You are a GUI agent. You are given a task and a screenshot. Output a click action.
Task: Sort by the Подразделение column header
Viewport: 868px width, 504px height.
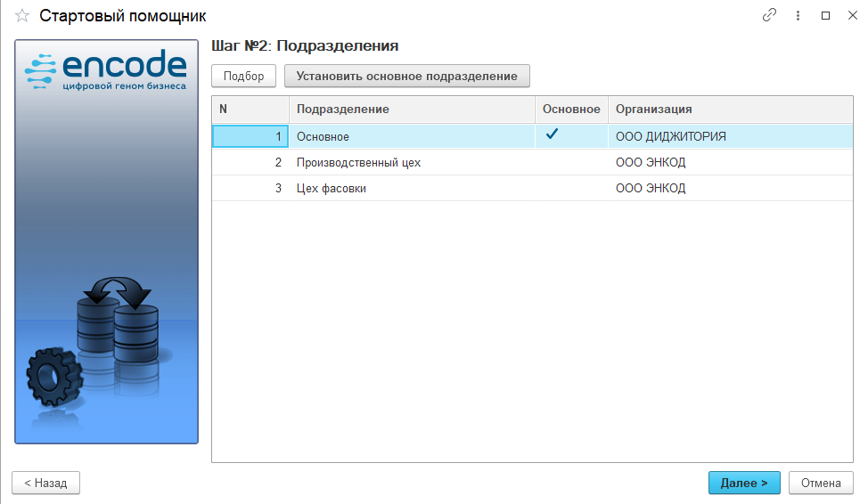(x=412, y=110)
